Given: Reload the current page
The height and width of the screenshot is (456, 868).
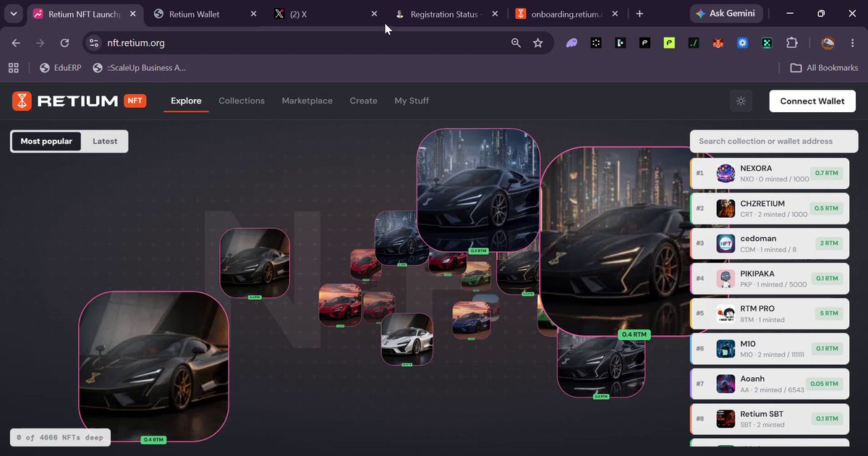Looking at the screenshot, I should [64, 43].
